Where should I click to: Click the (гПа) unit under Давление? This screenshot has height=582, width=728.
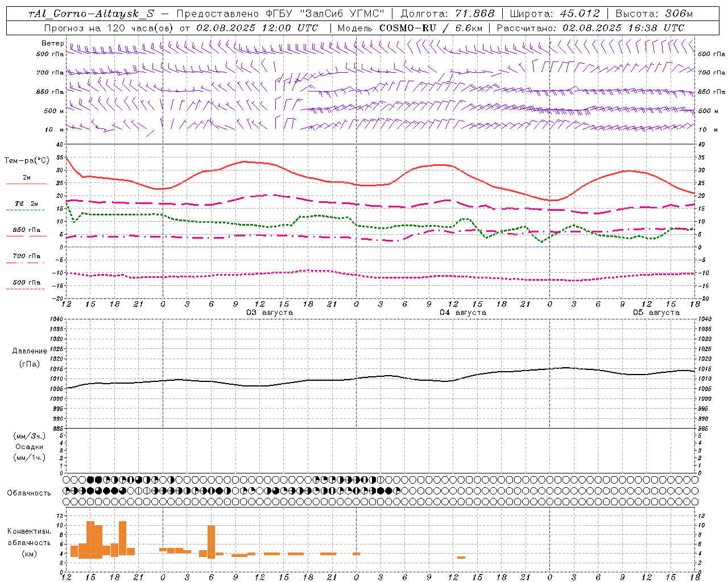[x=30, y=364]
